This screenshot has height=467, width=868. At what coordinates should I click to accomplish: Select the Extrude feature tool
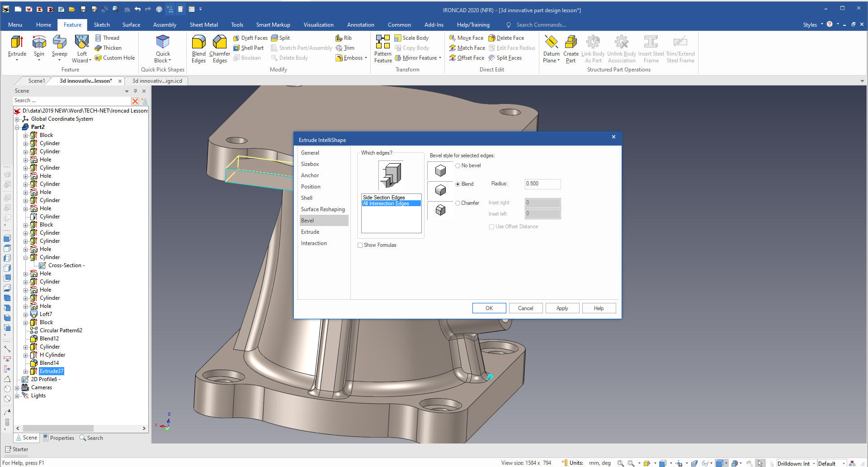click(x=17, y=47)
